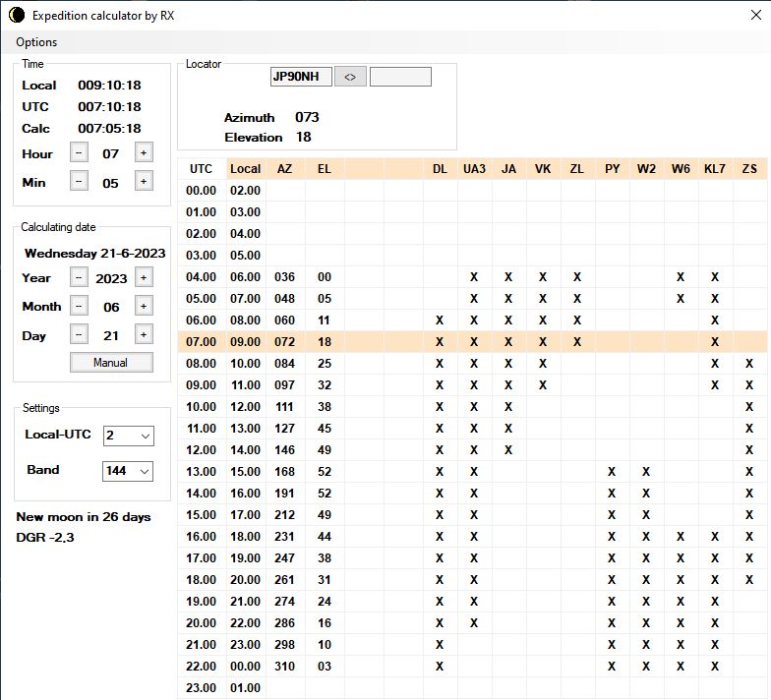Click local time 12.00 cell
The width and height of the screenshot is (771, 700).
246,407
